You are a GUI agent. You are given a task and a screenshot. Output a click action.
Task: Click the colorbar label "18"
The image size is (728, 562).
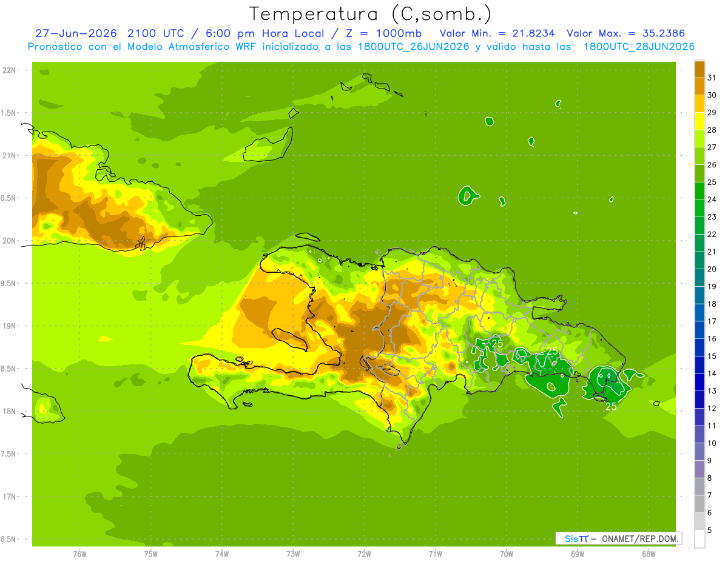point(712,304)
